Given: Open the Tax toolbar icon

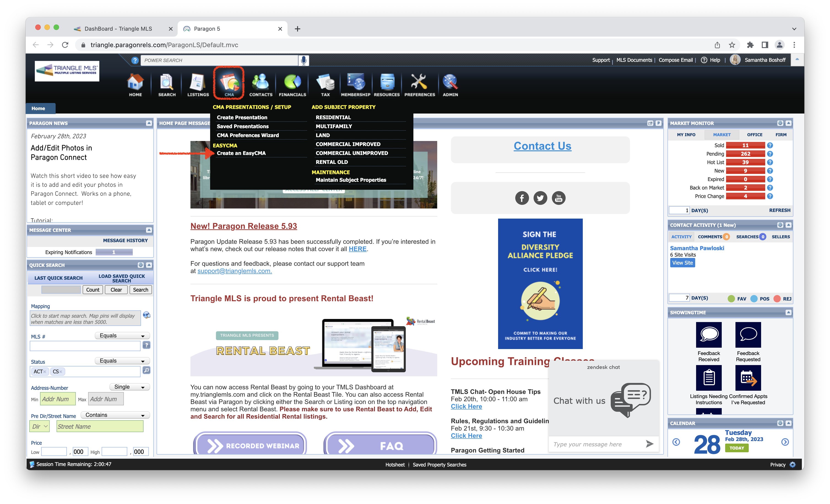Looking at the screenshot, I should (x=325, y=85).
